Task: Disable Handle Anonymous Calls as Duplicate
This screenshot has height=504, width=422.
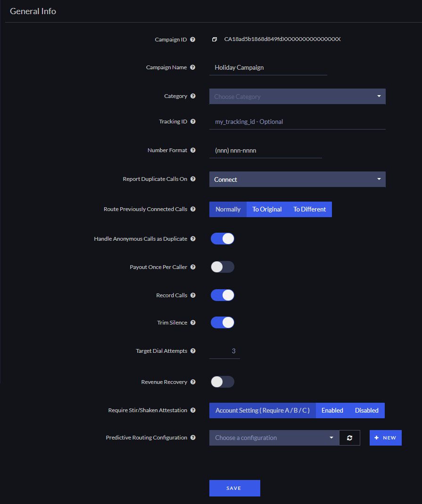Action: 222,238
